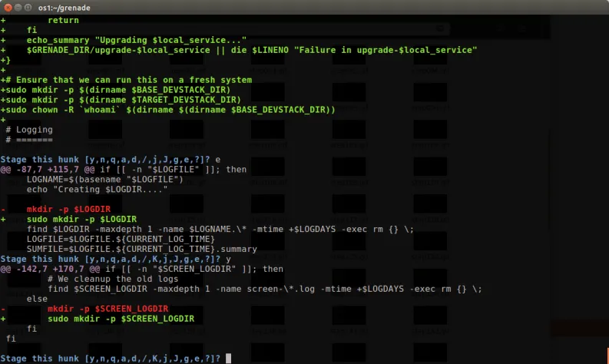Click the LOGFILE=$LOGFILE.${CURRENT_LOG_TIME} line
This screenshot has width=609, height=364.
(x=121, y=240)
